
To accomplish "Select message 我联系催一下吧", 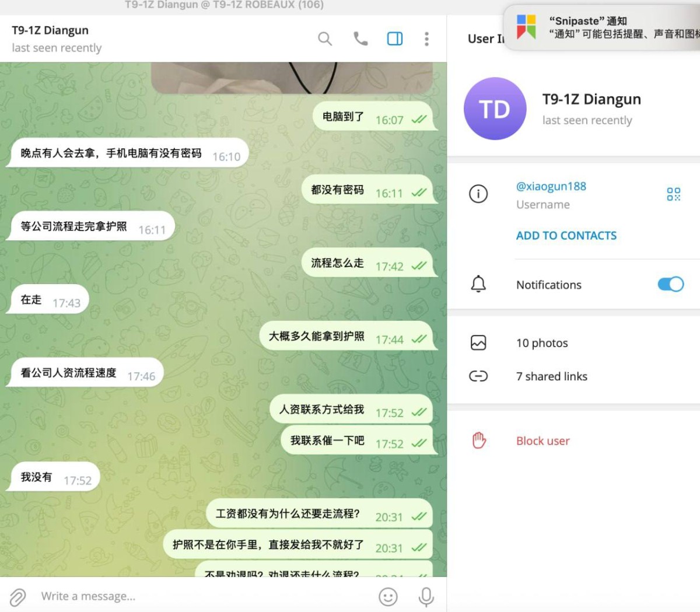I will (359, 440).
